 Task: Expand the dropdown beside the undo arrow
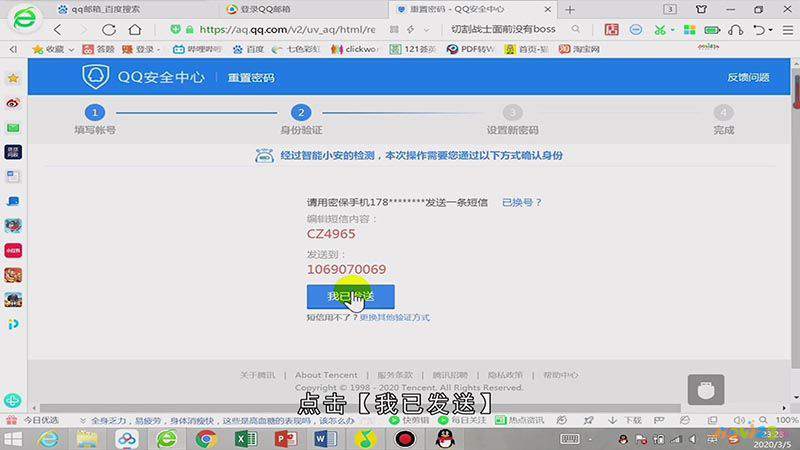coord(770,30)
